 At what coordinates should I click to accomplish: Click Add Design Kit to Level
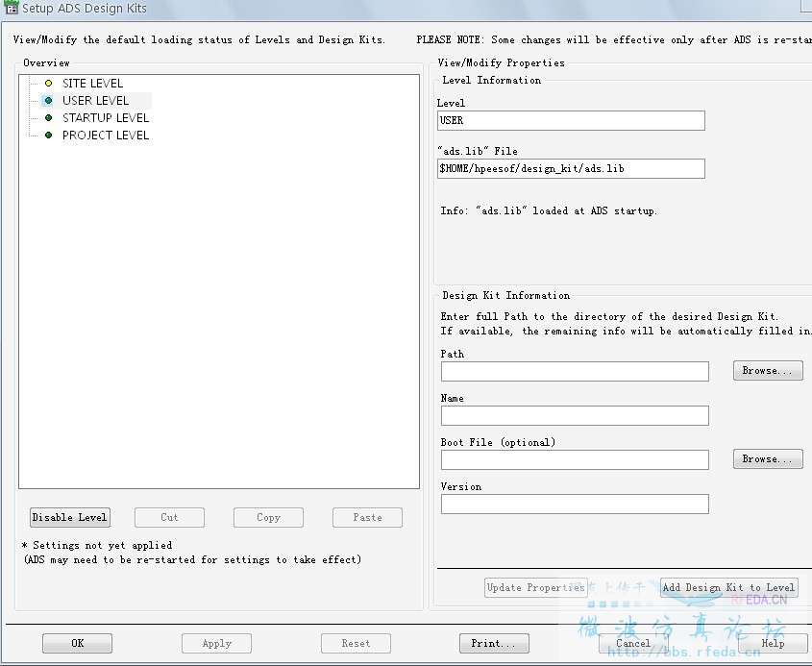coord(728,588)
